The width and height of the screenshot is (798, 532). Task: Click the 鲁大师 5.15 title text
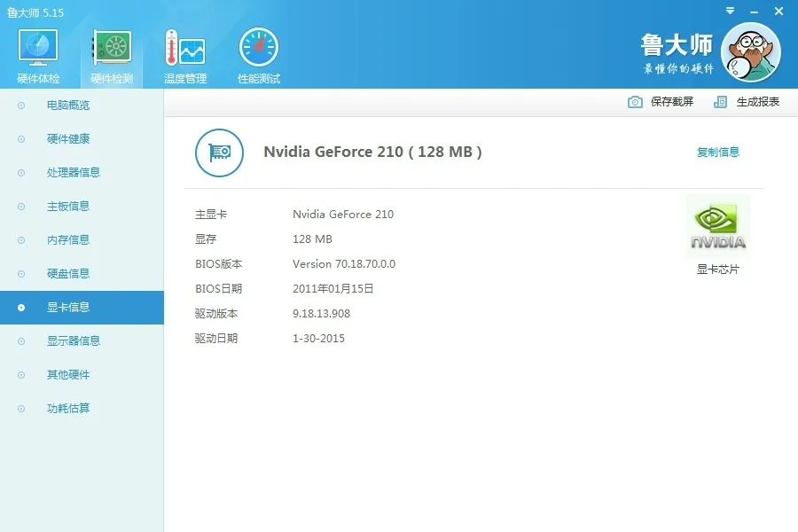[x=35, y=12]
